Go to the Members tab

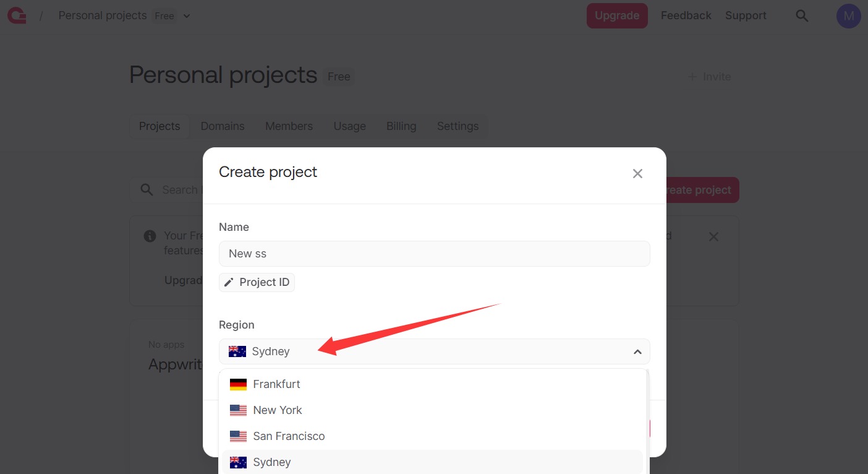point(289,126)
